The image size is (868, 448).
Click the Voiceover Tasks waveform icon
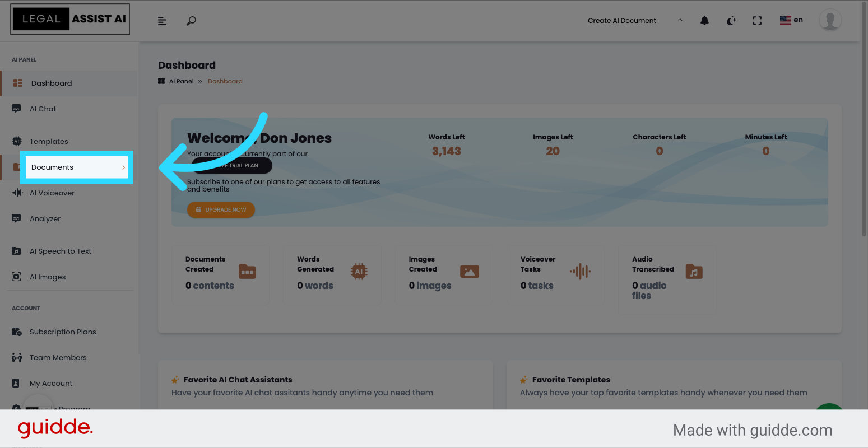(x=581, y=272)
